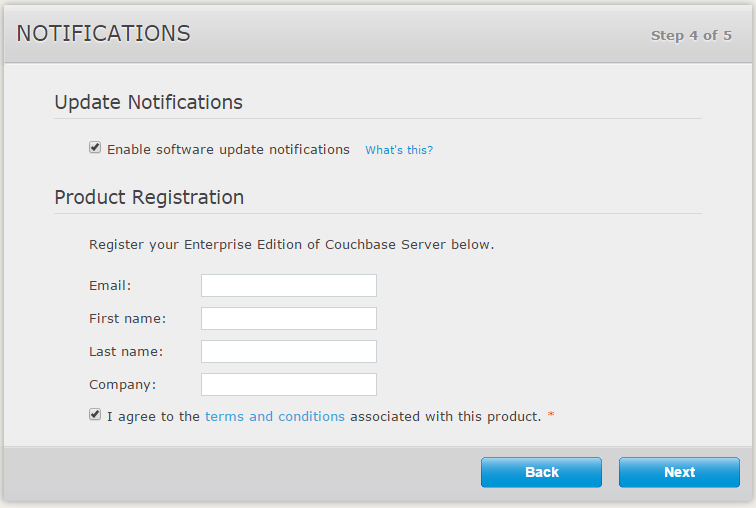This screenshot has height=508, width=756.
Task: Click the NOTIFICATIONS page title
Action: tap(104, 33)
